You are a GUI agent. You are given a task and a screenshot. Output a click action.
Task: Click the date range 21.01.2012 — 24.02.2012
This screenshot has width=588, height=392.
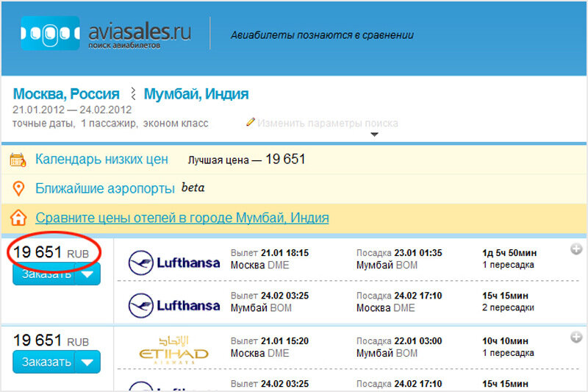72,110
